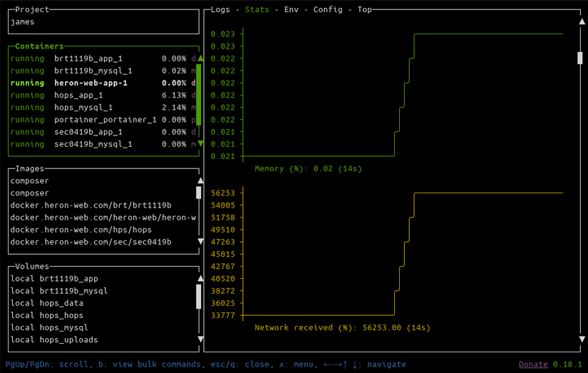Screen dimensions: 588x373
Task: Switch to the Logs tab
Action: point(220,9)
